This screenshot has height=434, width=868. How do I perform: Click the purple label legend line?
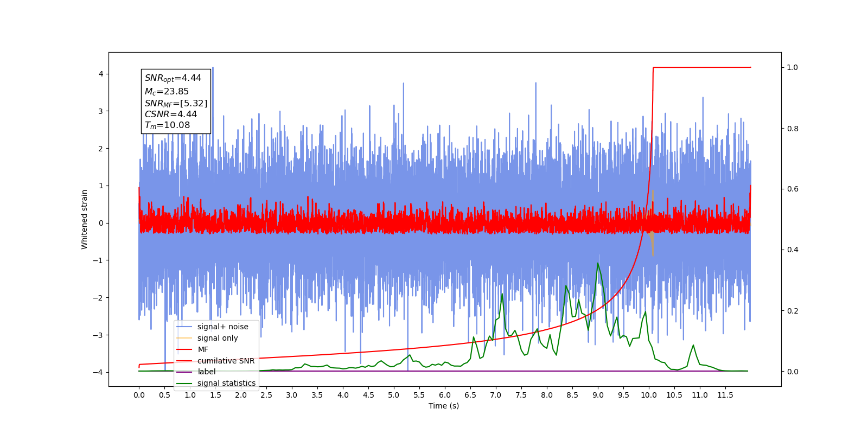pos(184,372)
